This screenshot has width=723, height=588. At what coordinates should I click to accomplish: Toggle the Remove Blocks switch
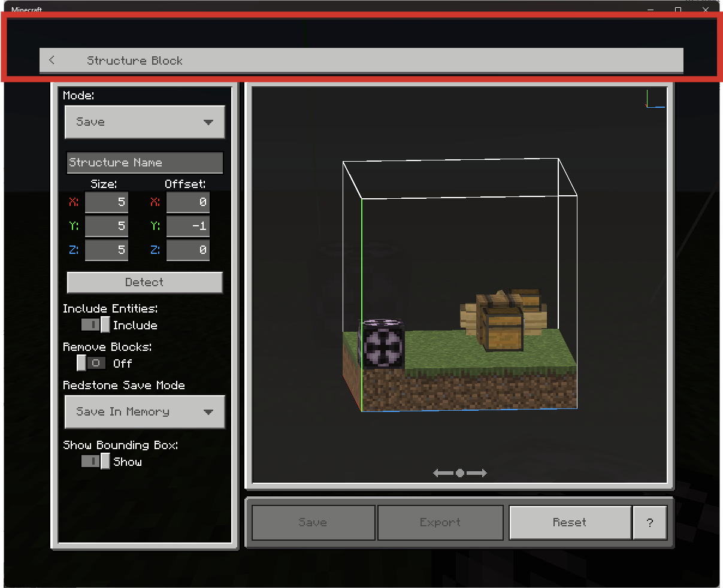click(x=92, y=363)
